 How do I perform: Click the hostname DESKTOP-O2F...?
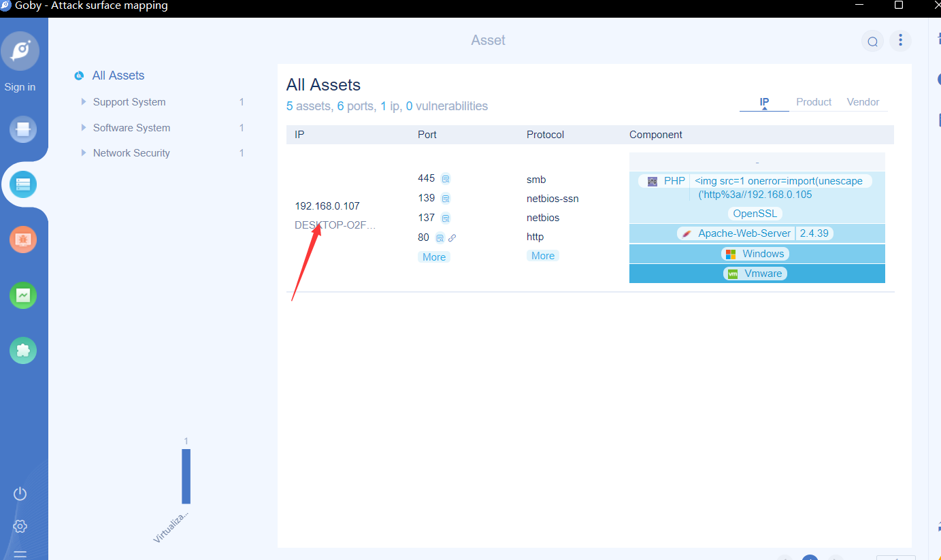coord(335,225)
